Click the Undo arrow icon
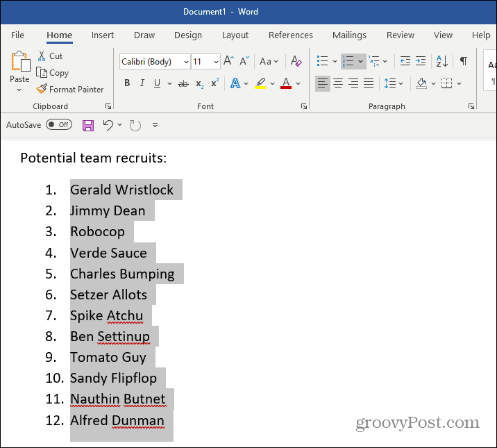Image resolution: width=497 pixels, height=448 pixels. pyautogui.click(x=108, y=125)
